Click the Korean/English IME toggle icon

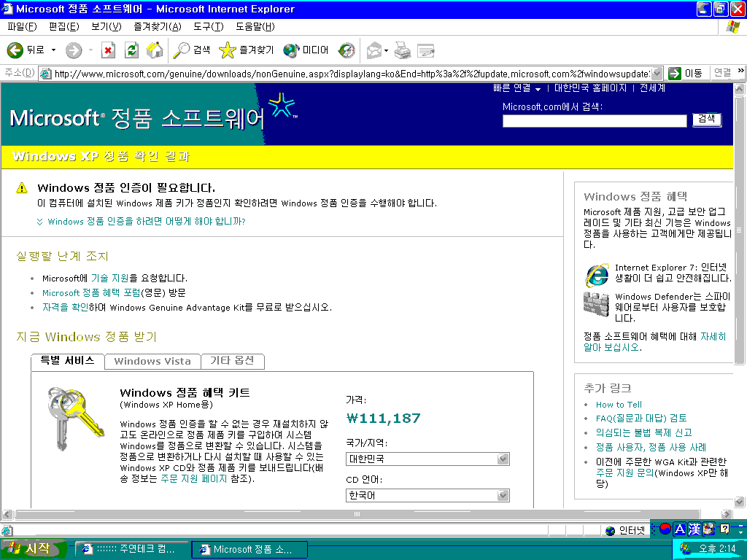pos(665,529)
